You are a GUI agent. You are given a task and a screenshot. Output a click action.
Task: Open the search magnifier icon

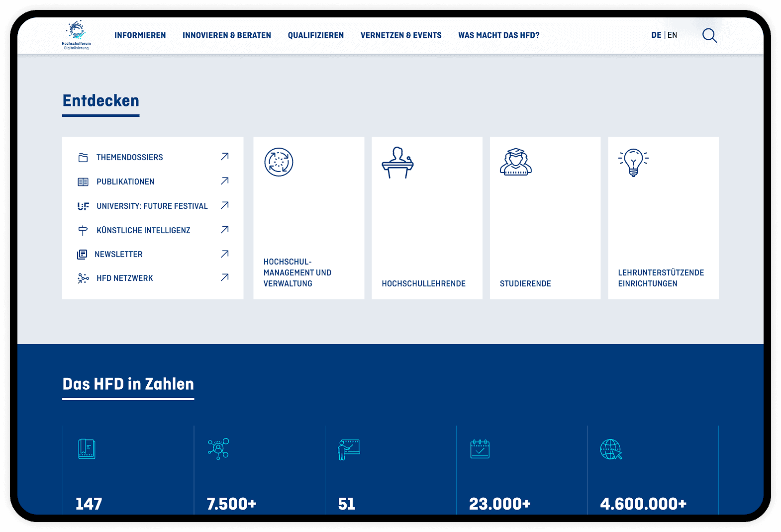pyautogui.click(x=709, y=35)
